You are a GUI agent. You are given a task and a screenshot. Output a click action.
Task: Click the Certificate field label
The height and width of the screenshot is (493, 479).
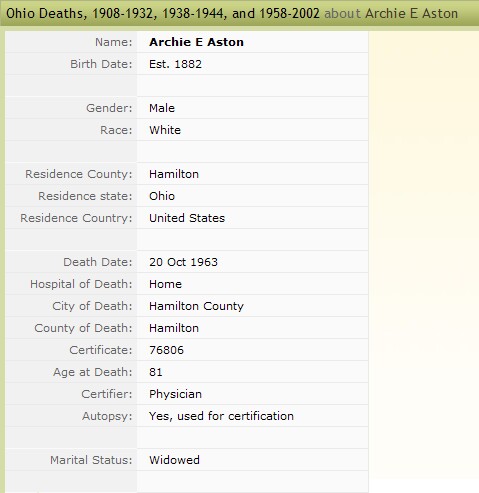pos(101,350)
